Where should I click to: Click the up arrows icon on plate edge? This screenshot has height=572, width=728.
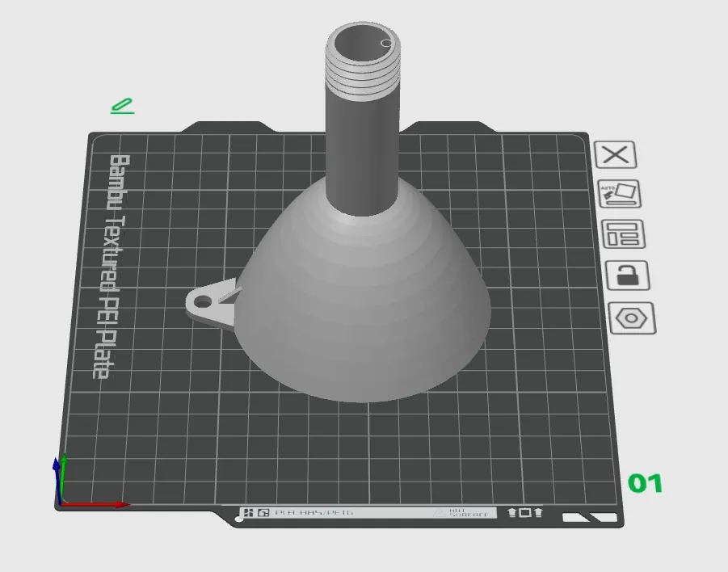(x=525, y=512)
